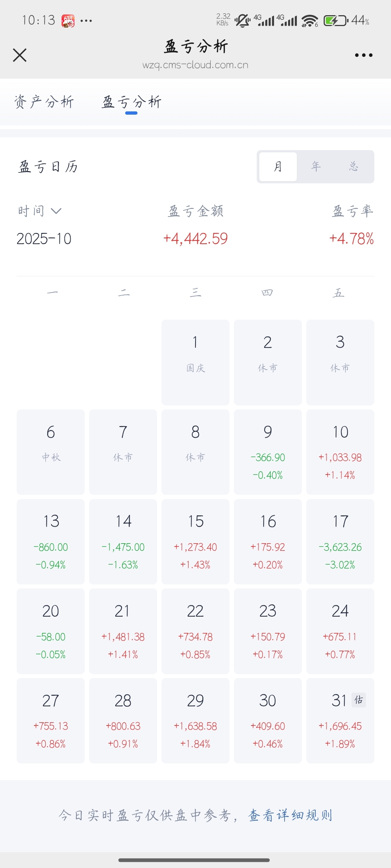Screen dimensions: 391x868
Task: Select day 10 with +1,033.98 profit
Action: point(340,452)
